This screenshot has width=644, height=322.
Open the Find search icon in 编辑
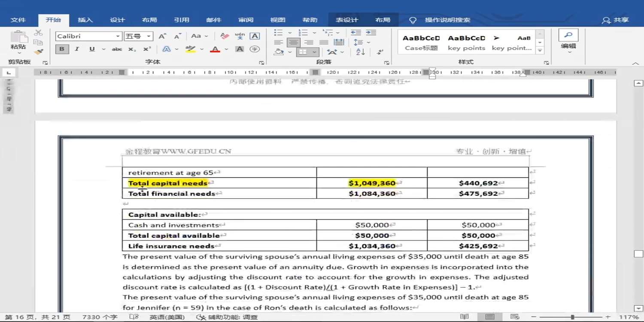pos(568,35)
